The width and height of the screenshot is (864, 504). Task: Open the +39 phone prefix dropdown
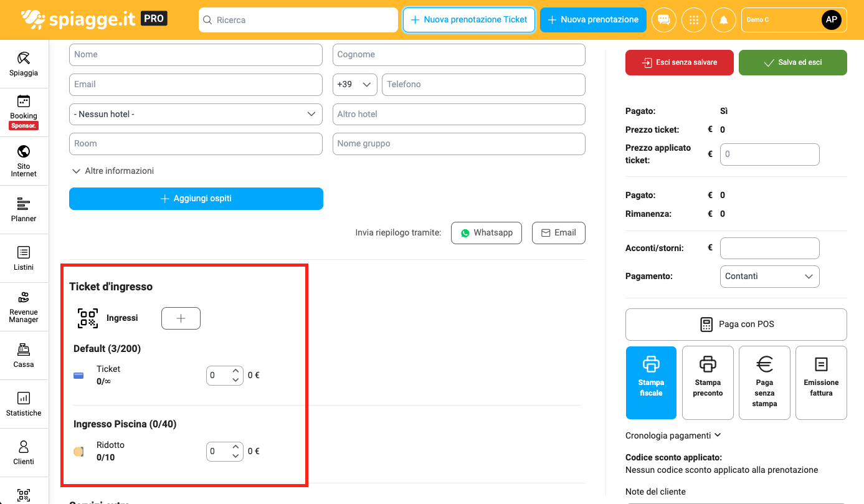(x=354, y=84)
